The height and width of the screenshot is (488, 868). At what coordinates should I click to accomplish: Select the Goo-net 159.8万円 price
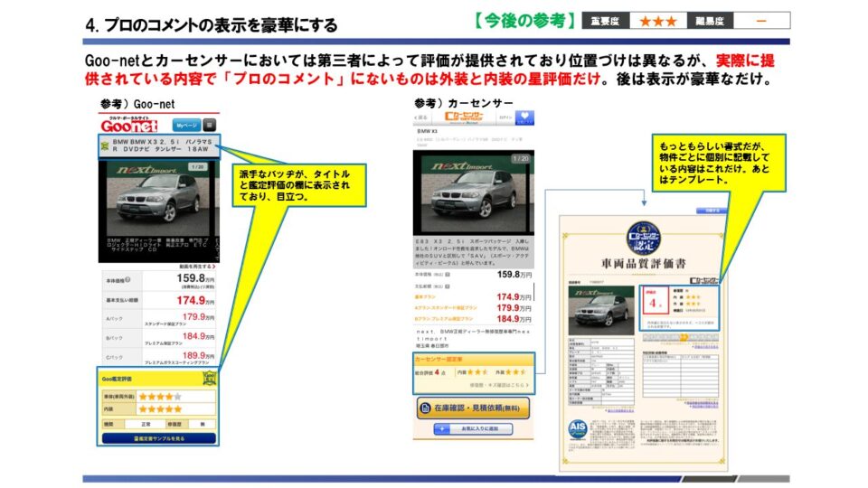(x=195, y=278)
